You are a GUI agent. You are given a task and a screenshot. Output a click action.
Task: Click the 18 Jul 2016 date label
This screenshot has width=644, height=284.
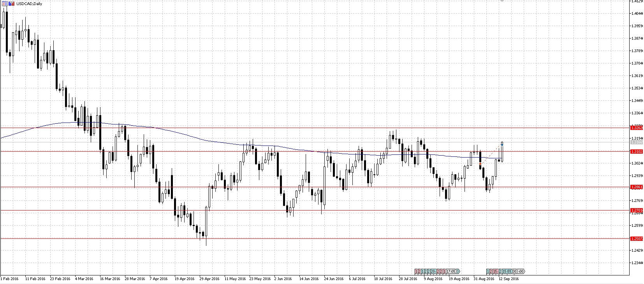pyautogui.click(x=384, y=279)
